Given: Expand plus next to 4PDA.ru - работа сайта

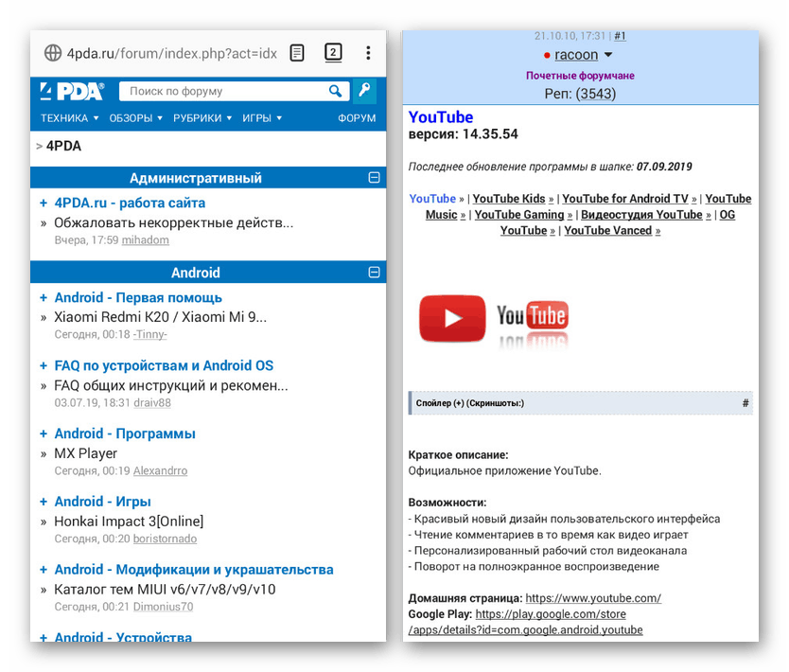Looking at the screenshot, I should pos(44,203).
